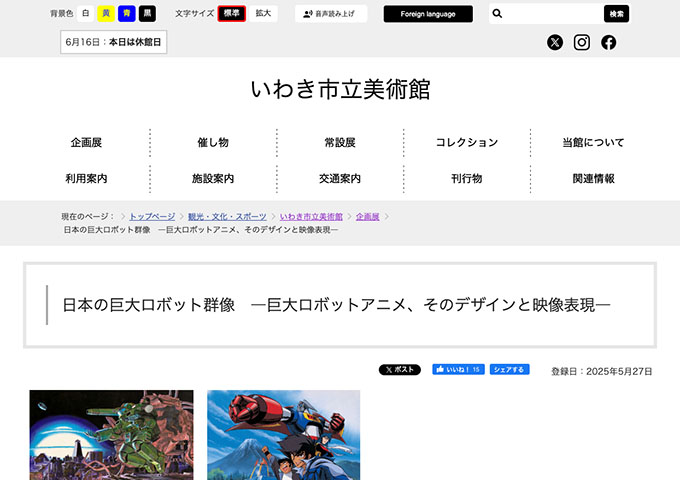Open the Mazinger and Mt. Fuji thumbnail
The height and width of the screenshot is (480, 680).
pos(284,435)
